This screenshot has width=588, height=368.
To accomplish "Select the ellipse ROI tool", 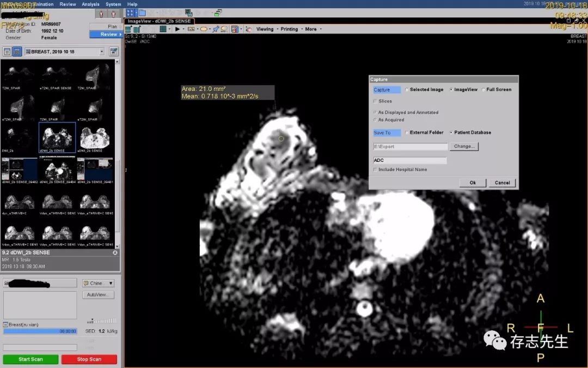I will 204,29.
